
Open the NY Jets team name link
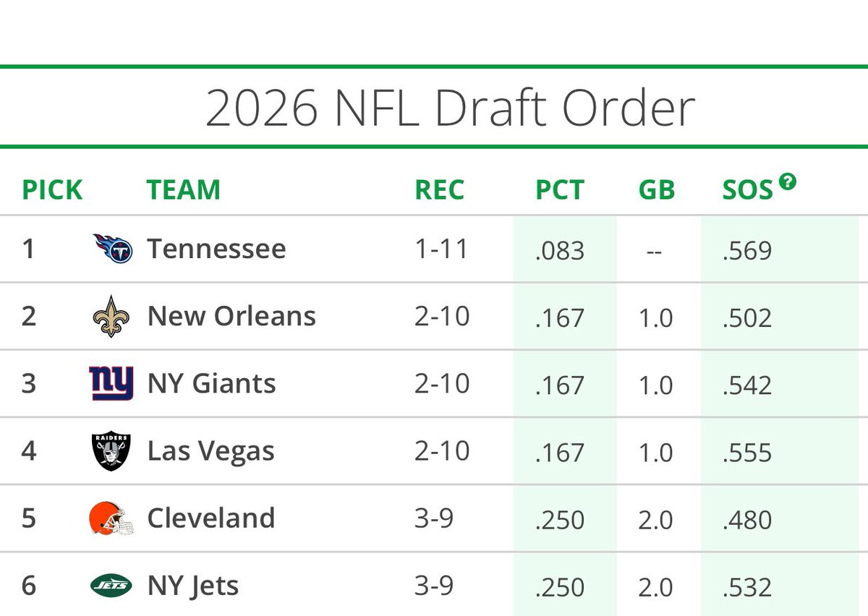(x=192, y=586)
